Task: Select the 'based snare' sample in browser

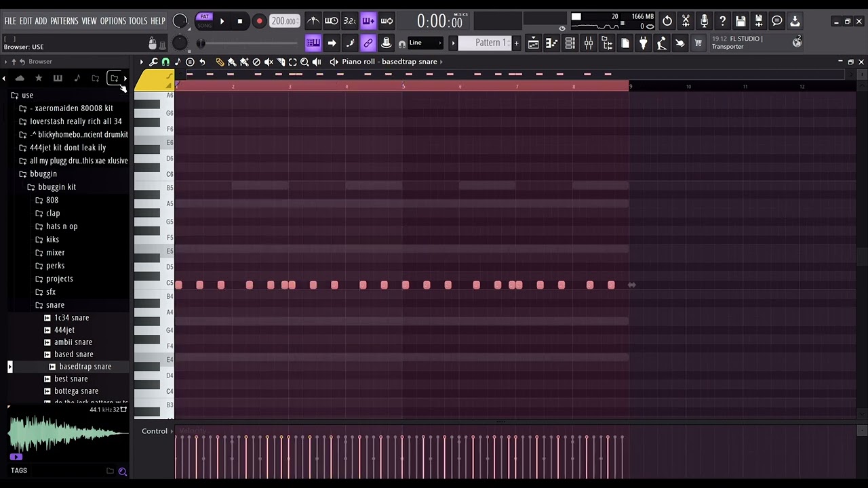Action: (x=74, y=354)
